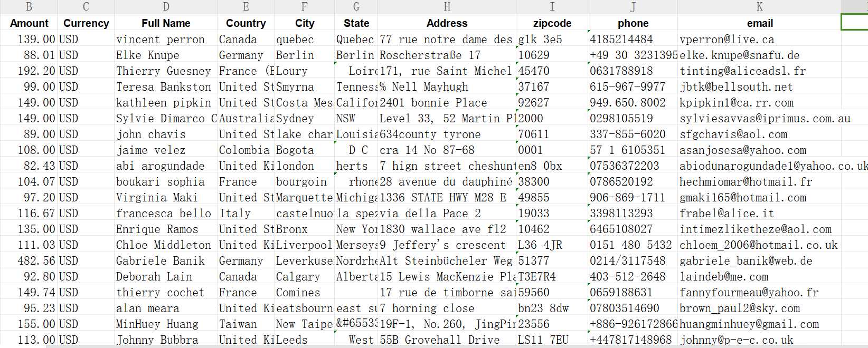
Task: Select cell with name MinHuey Huang
Action: pos(166,324)
